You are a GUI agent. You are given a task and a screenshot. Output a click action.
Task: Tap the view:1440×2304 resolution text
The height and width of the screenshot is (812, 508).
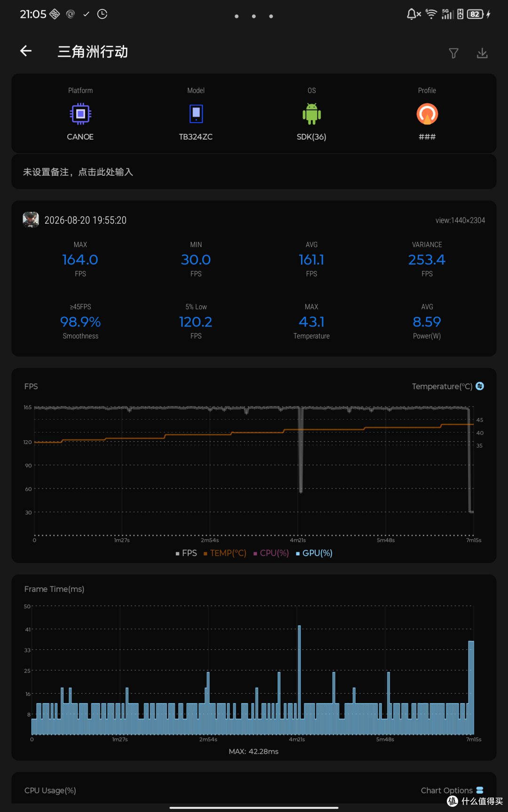tap(460, 220)
